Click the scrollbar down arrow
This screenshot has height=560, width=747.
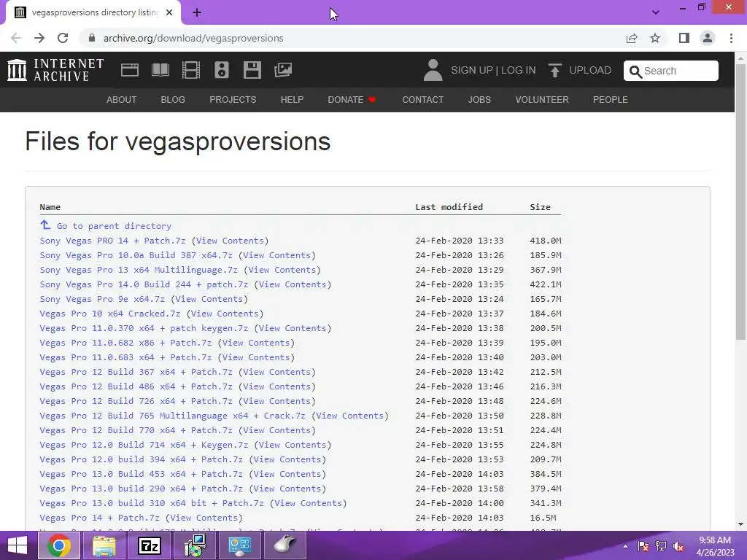(740, 524)
